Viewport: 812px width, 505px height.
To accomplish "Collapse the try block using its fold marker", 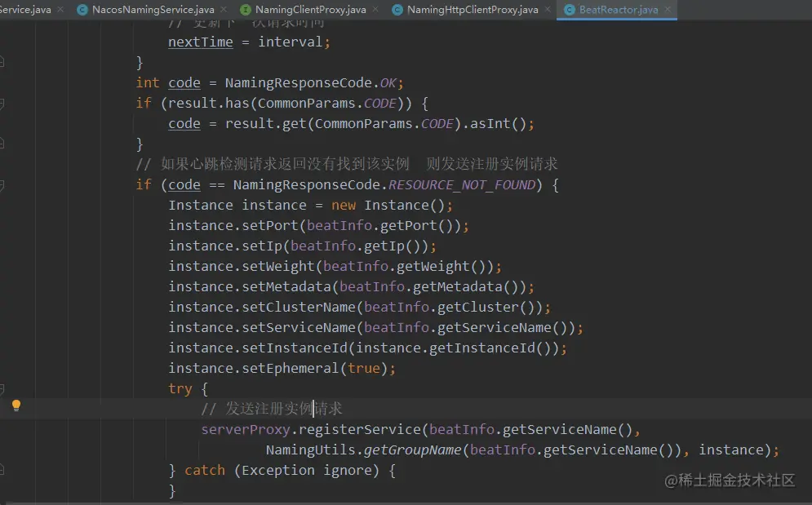I will (x=2, y=388).
